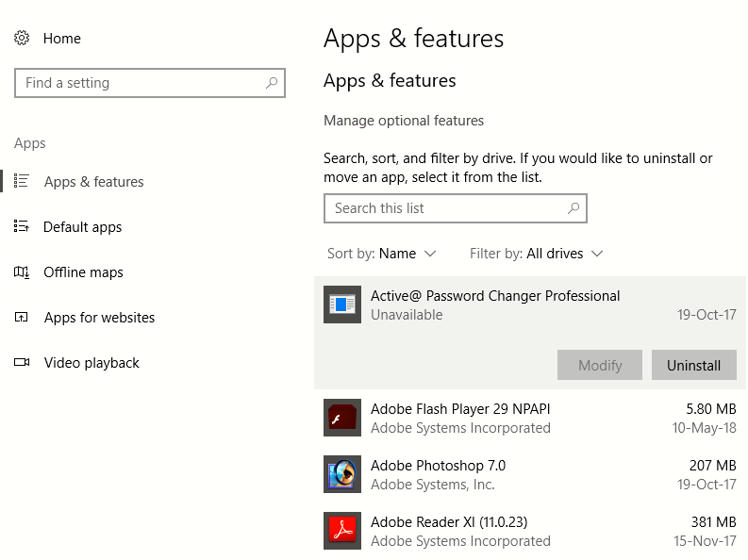Click the Adobe Flash Player app icon
The image size is (748, 560).
pos(342,418)
